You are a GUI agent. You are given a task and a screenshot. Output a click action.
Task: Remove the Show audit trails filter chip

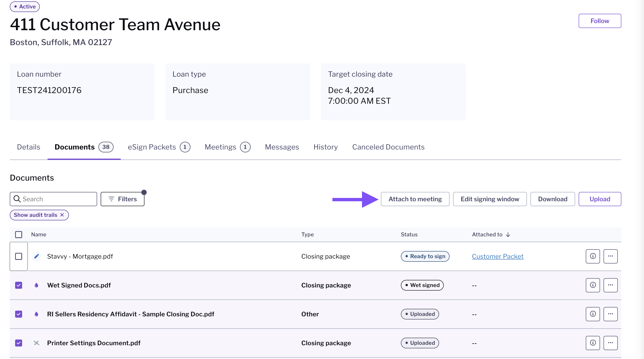(62, 215)
